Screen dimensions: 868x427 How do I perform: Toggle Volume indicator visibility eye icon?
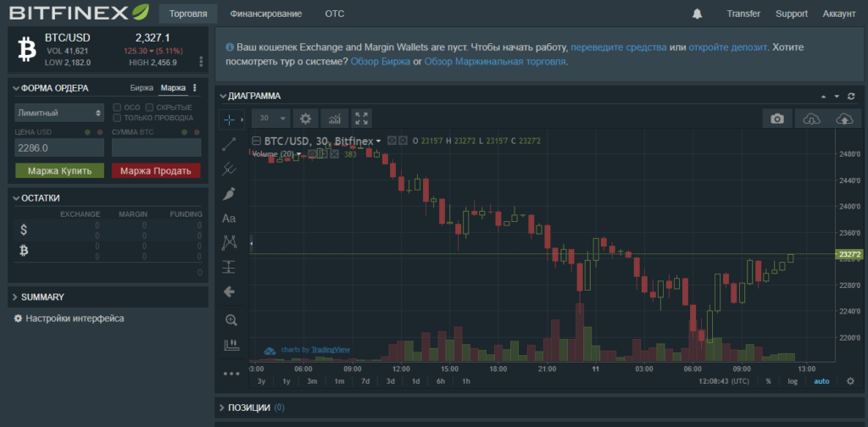[312, 153]
